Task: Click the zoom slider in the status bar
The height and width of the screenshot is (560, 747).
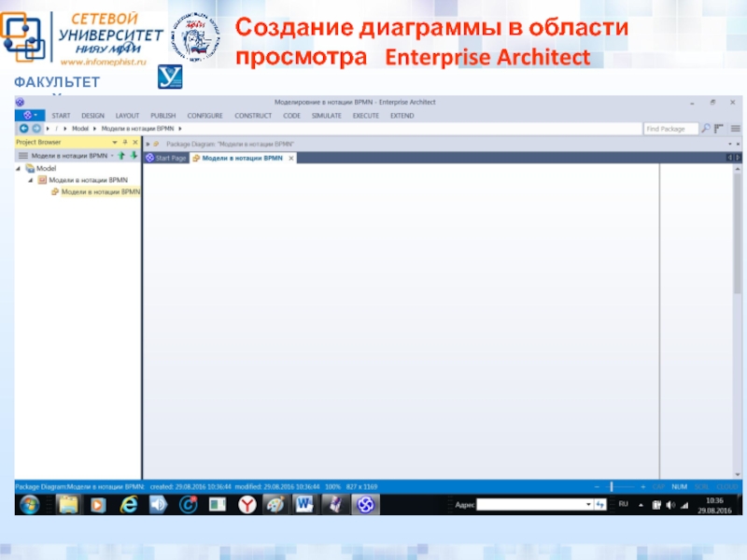Action: [x=611, y=486]
